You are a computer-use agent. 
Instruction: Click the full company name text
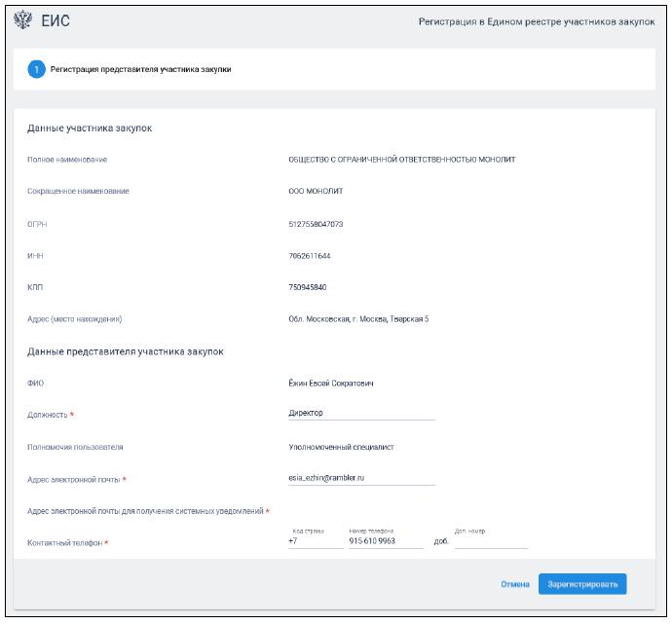pyautogui.click(x=402, y=160)
